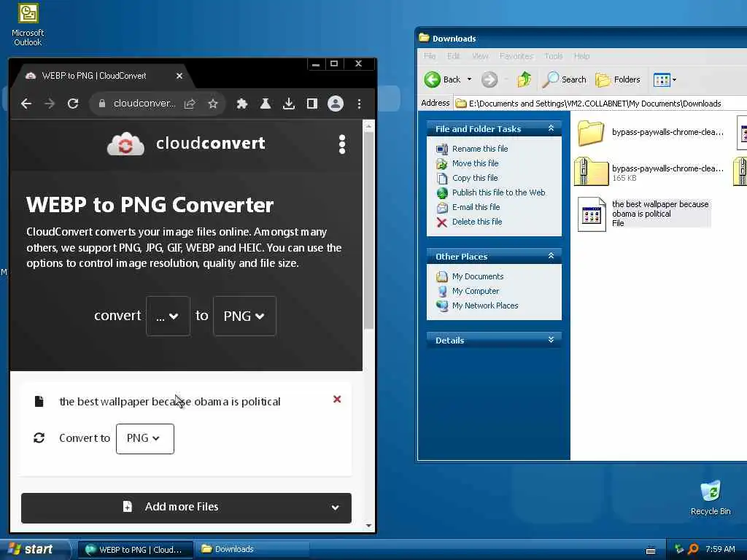Open Tools menu in Downloads window
The height and width of the screenshot is (560, 747).
coord(553,56)
